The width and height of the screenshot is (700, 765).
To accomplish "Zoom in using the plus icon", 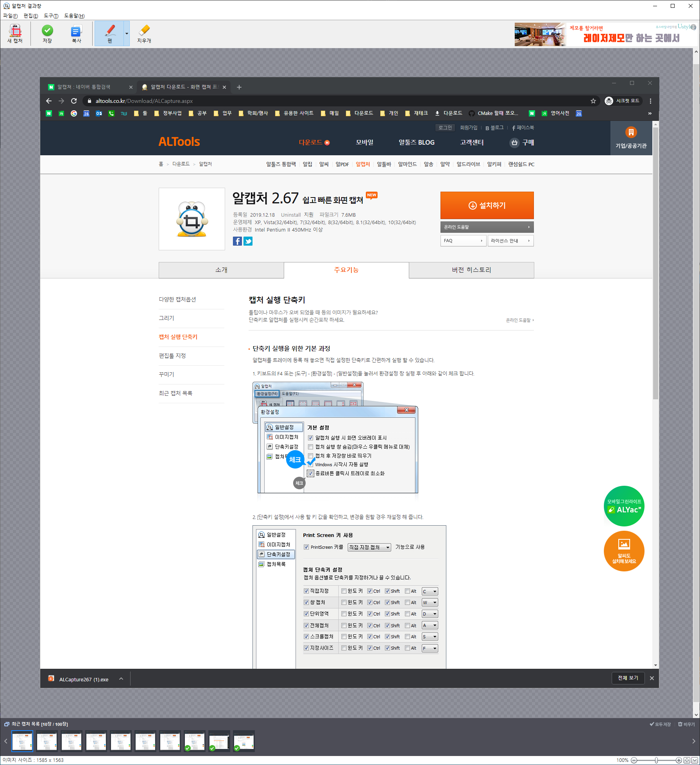I will (679, 760).
